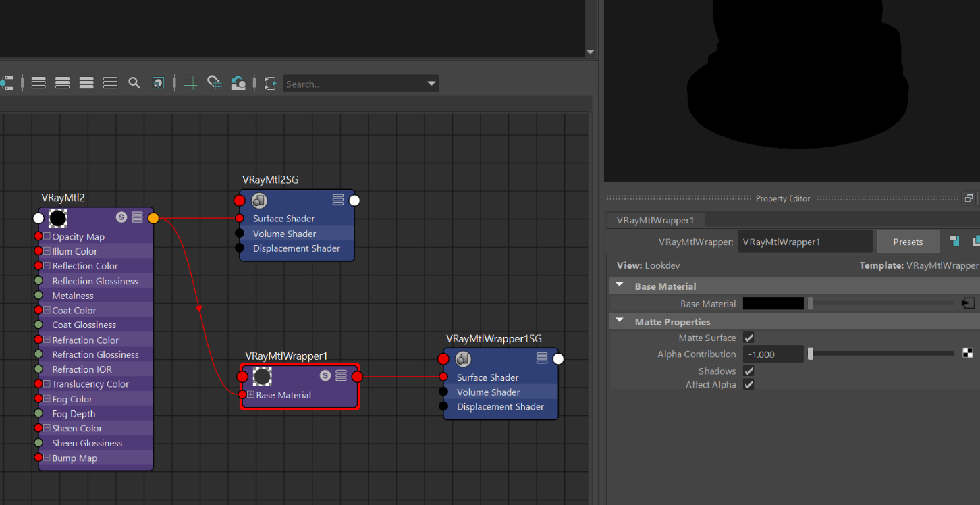Image resolution: width=980 pixels, height=505 pixels.
Task: Click the VRayMtlWrapper1SG shading group icon
Action: coord(463,359)
